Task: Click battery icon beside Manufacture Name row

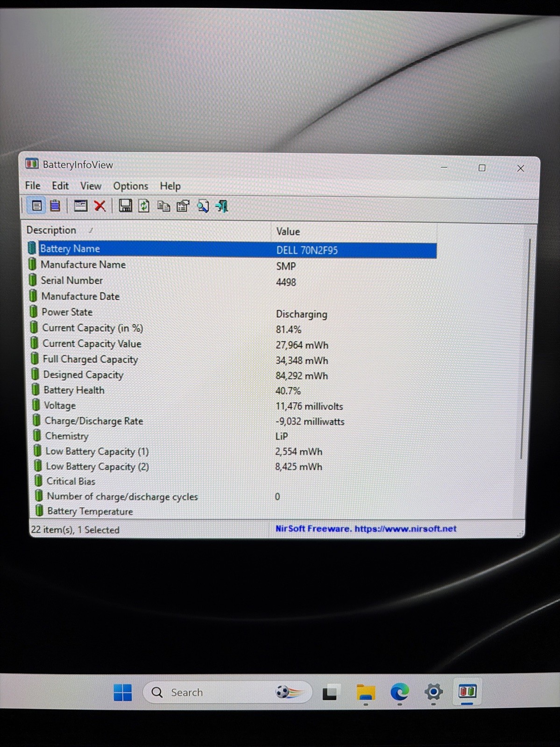Action: tap(32, 264)
